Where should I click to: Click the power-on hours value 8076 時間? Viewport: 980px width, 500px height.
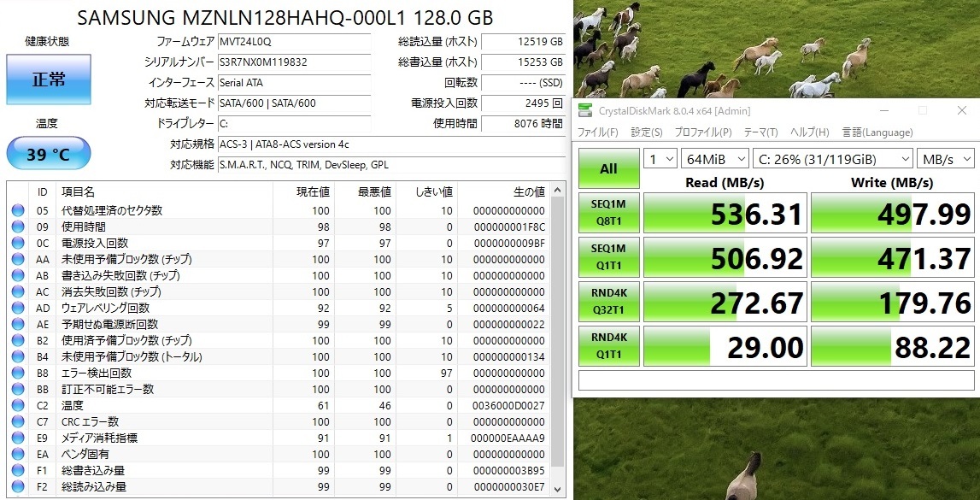(x=523, y=123)
